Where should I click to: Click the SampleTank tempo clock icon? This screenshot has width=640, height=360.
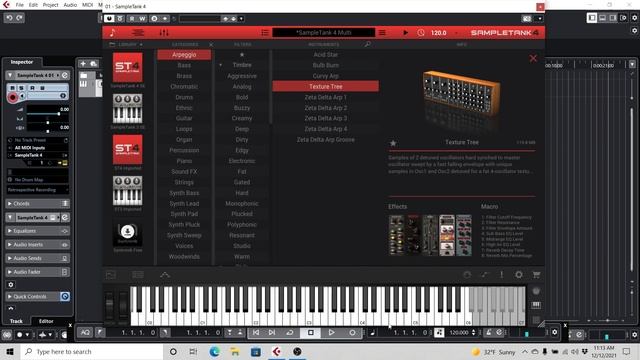pos(421,33)
